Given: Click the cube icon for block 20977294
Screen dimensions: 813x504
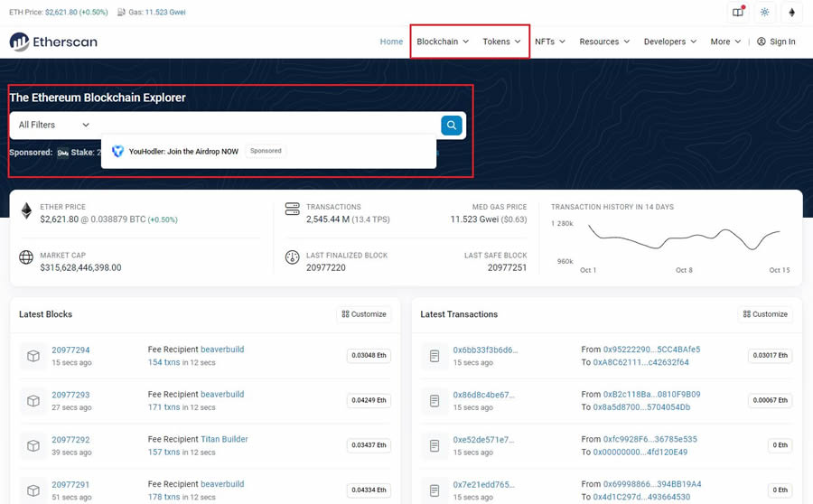Looking at the screenshot, I should tap(33, 356).
